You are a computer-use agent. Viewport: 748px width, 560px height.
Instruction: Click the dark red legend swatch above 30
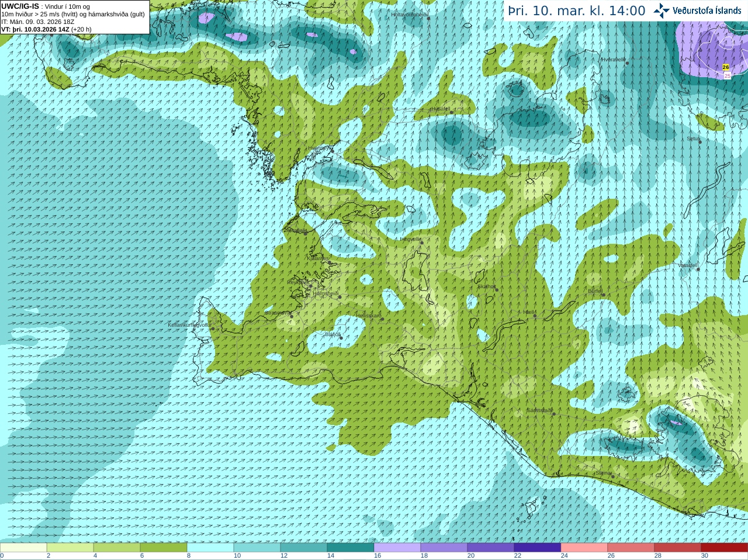point(725,548)
